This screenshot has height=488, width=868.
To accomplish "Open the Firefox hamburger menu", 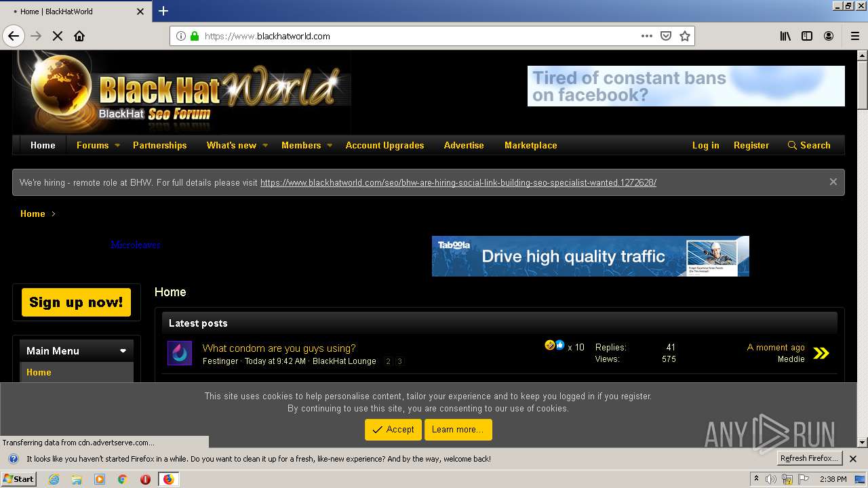I will tap(855, 36).
